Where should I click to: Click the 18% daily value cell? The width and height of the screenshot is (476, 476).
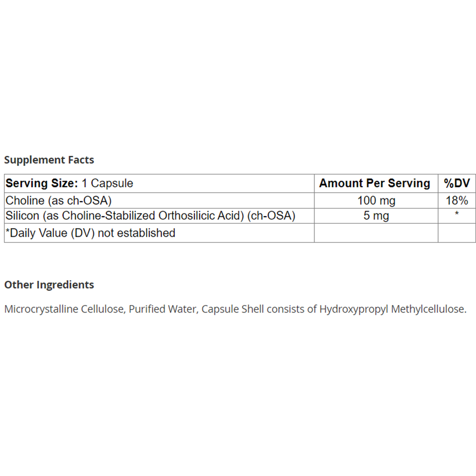(x=457, y=200)
